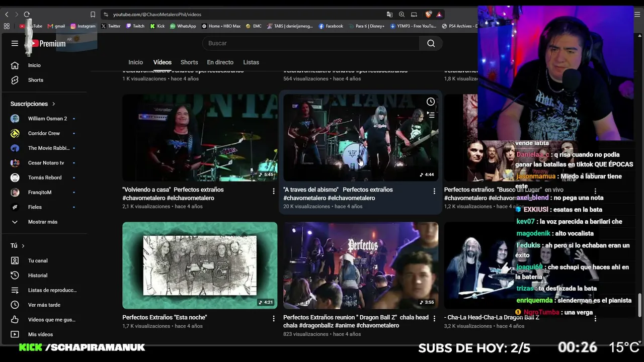Open gmail bookmark in bookmarks bar
This screenshot has width=644, height=362.
click(56, 26)
